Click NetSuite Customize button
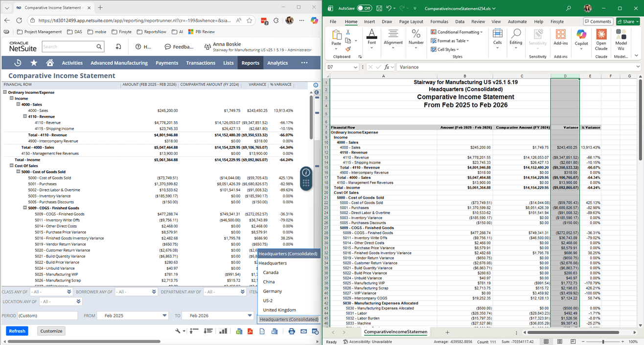This screenshot has width=644, height=345. coord(51,331)
